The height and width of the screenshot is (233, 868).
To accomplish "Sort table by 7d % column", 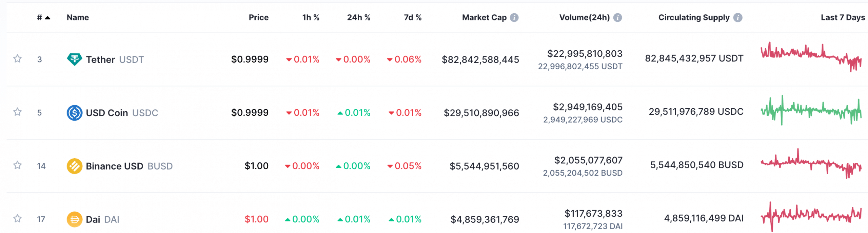I will click(413, 18).
